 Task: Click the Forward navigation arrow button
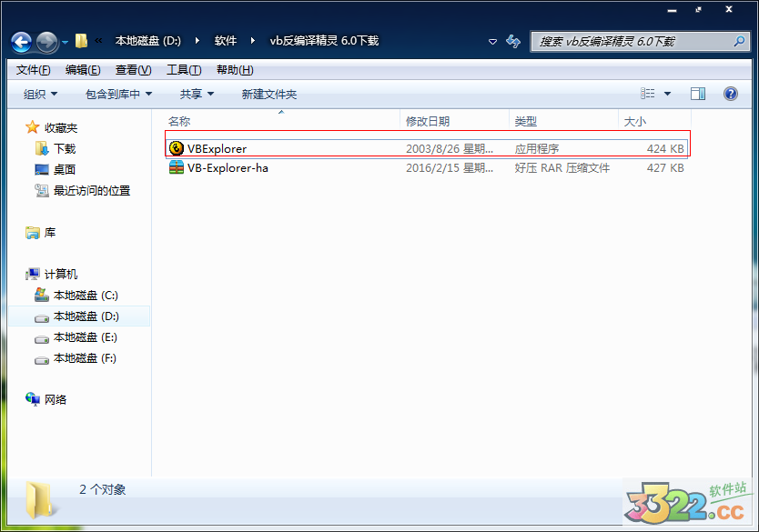pyautogui.click(x=47, y=42)
